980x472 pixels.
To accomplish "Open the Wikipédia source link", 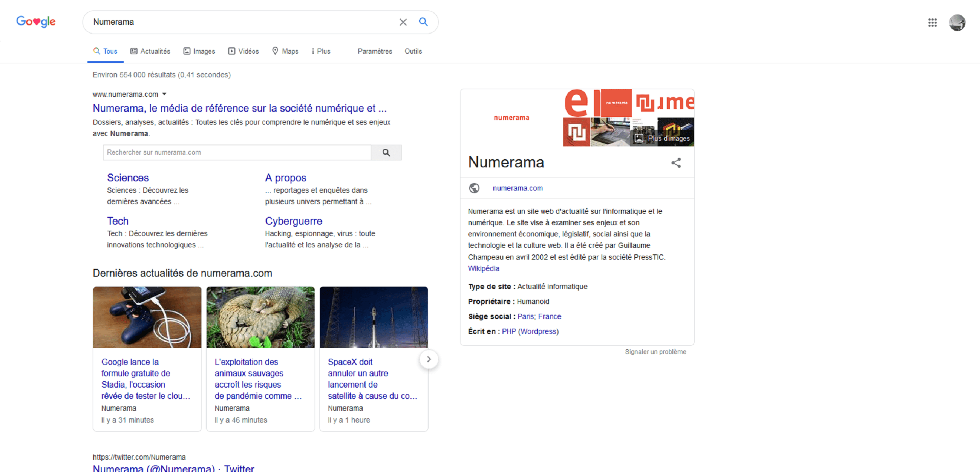I will [x=484, y=268].
